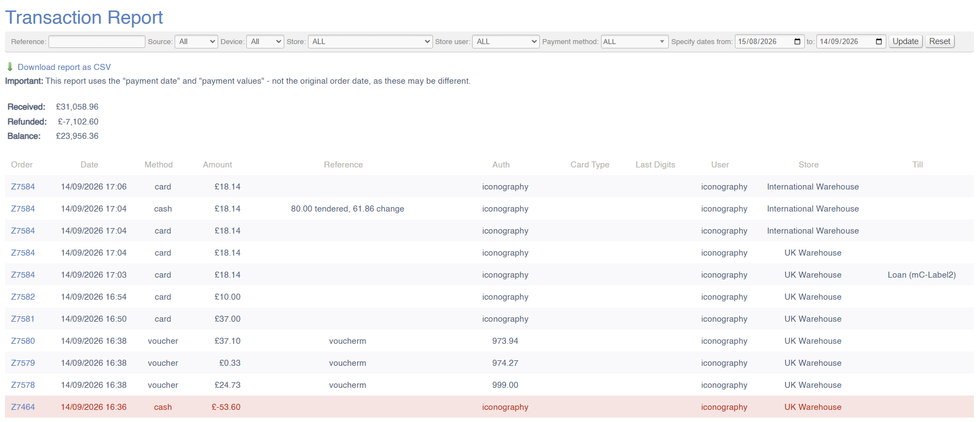Click the Method column header
The image size is (980, 422).
tap(159, 164)
